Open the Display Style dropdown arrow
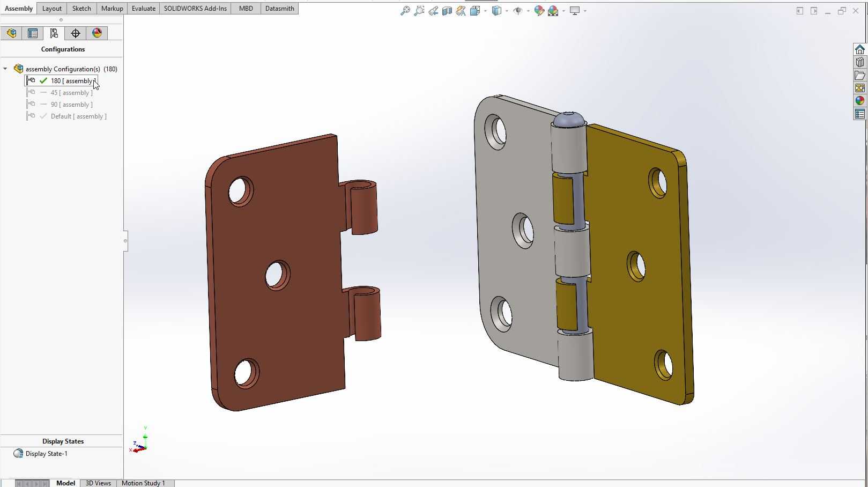868x487 pixels. coord(507,11)
